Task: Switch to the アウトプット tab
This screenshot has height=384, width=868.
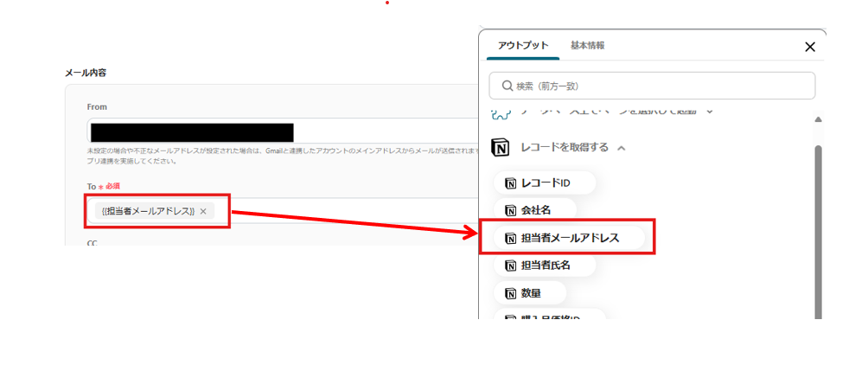Action: (x=523, y=46)
